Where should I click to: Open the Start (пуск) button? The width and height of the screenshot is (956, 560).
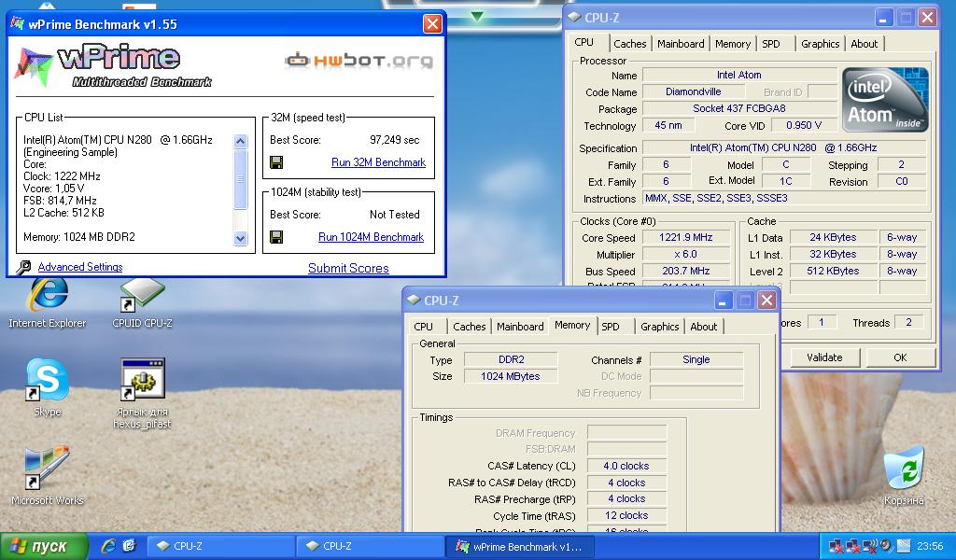[43, 546]
